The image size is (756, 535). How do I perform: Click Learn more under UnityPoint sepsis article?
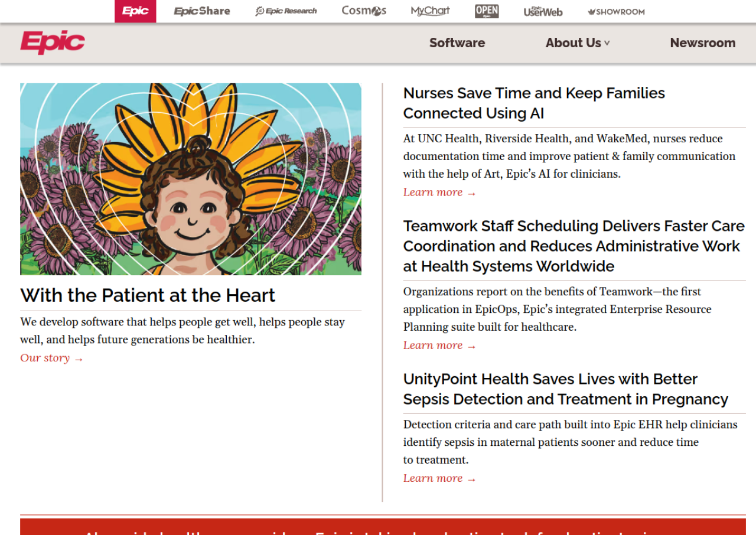coord(439,478)
